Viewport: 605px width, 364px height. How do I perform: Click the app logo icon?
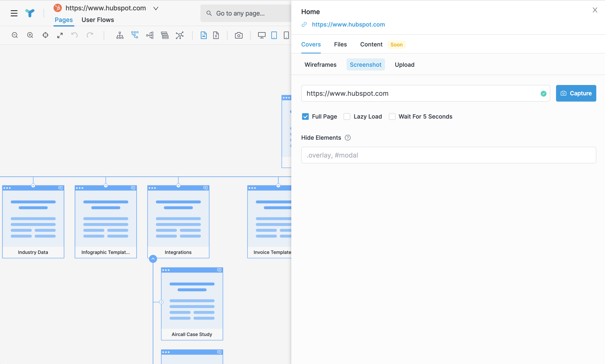coord(30,13)
